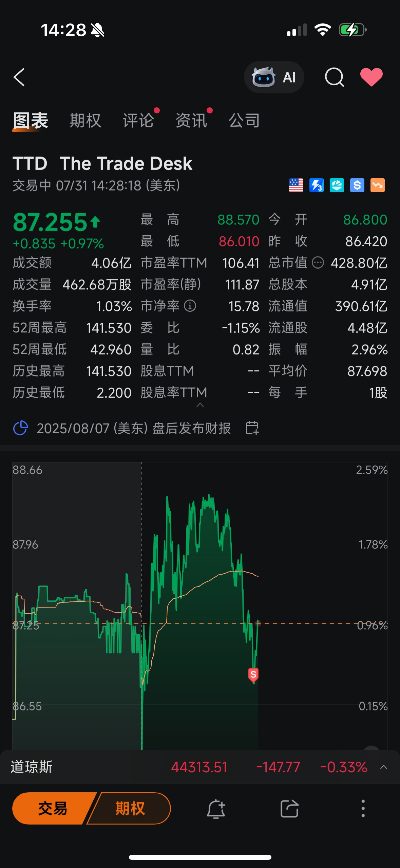The height and width of the screenshot is (868, 400).
Task: Tap the Wi-Fi status icon
Action: click(x=323, y=30)
